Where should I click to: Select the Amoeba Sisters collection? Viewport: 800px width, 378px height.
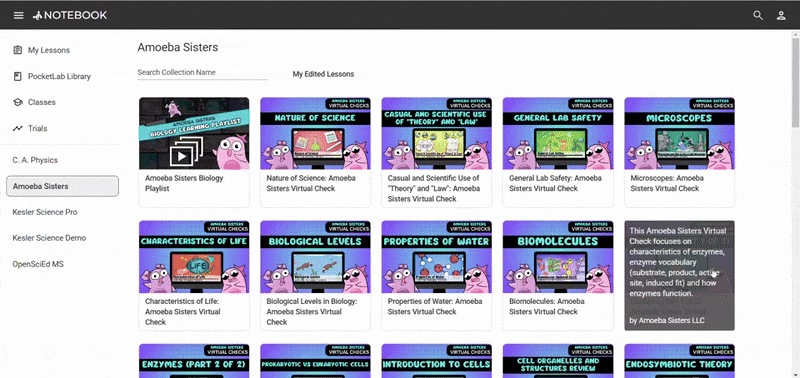coord(62,186)
